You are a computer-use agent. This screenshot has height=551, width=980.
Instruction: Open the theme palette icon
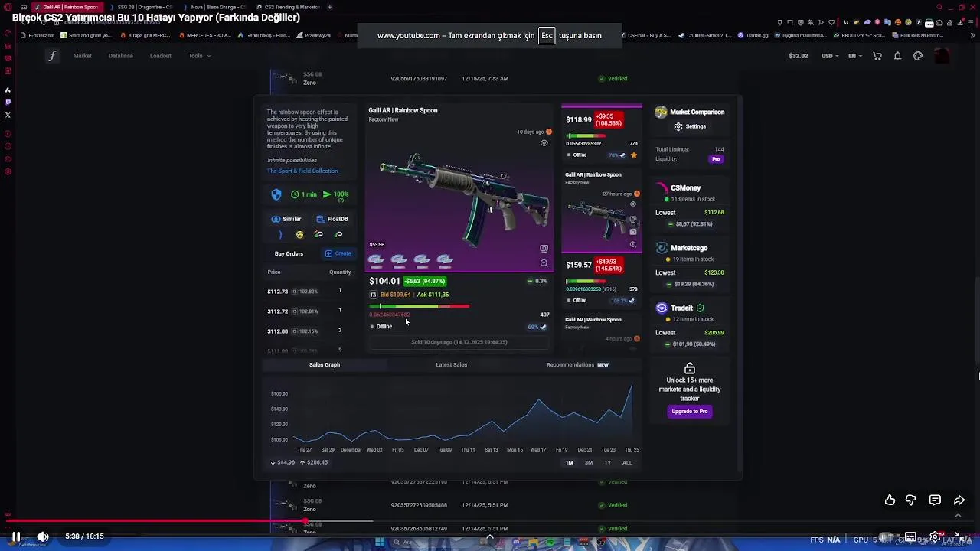pyautogui.click(x=918, y=56)
